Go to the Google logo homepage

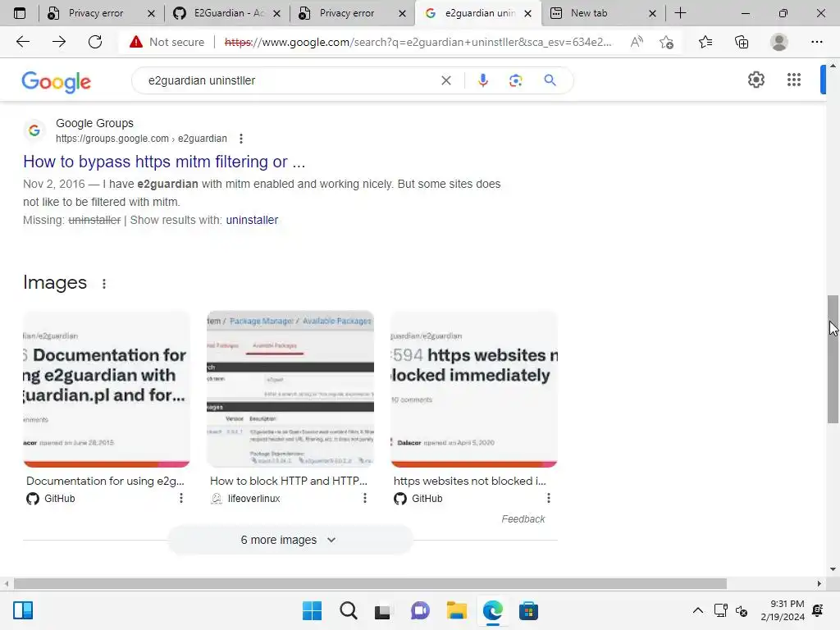[x=57, y=81]
